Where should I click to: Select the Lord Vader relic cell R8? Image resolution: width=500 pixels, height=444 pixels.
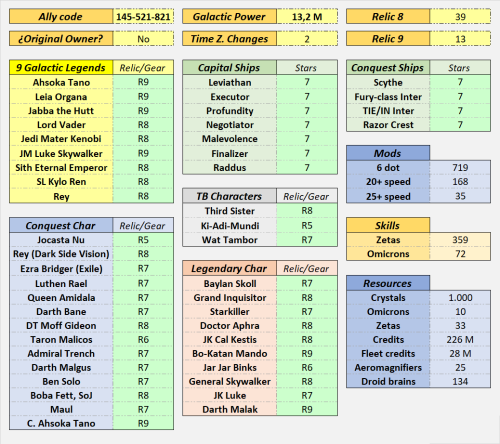[x=143, y=125]
